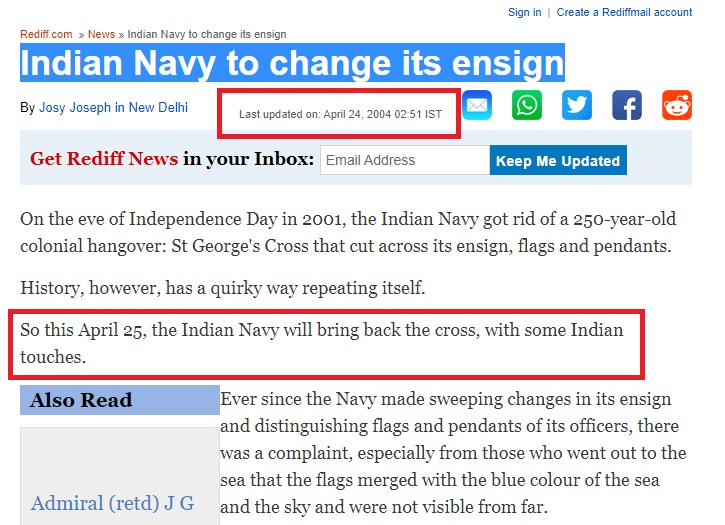Click the headline Indian Navy to change its ensign

(292, 63)
